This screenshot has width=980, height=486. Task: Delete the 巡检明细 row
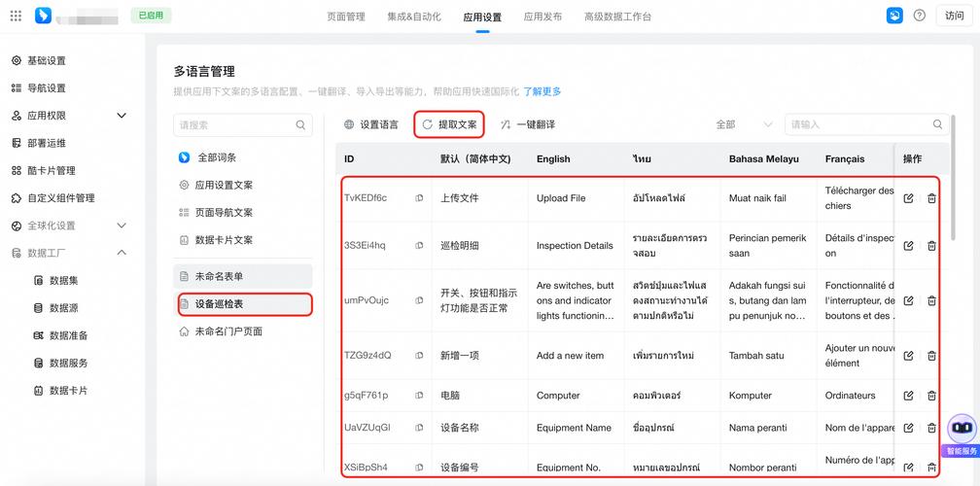931,246
